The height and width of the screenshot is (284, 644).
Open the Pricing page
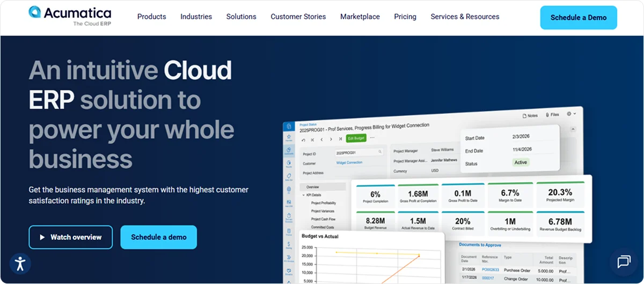pyautogui.click(x=405, y=17)
